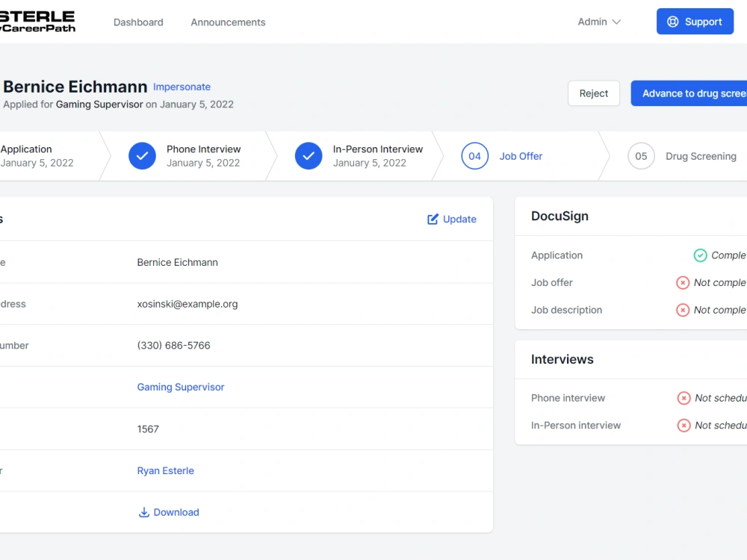Image resolution: width=747 pixels, height=560 pixels.
Task: Open the Ryan Esterle link
Action: click(x=165, y=470)
